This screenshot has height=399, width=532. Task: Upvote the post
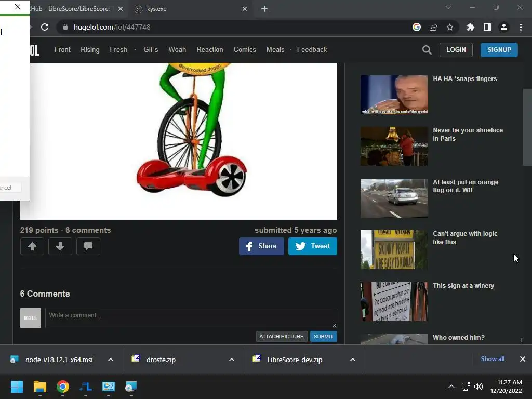coord(32,246)
